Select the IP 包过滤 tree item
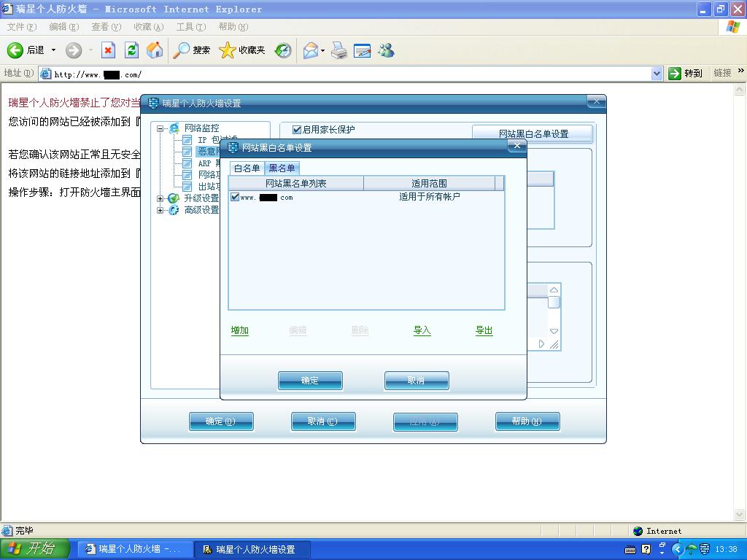 click(209, 139)
